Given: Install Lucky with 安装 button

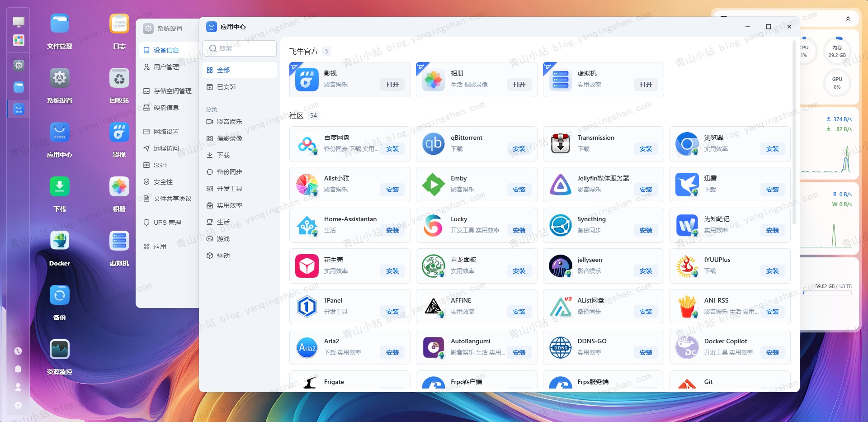Looking at the screenshot, I should (519, 230).
